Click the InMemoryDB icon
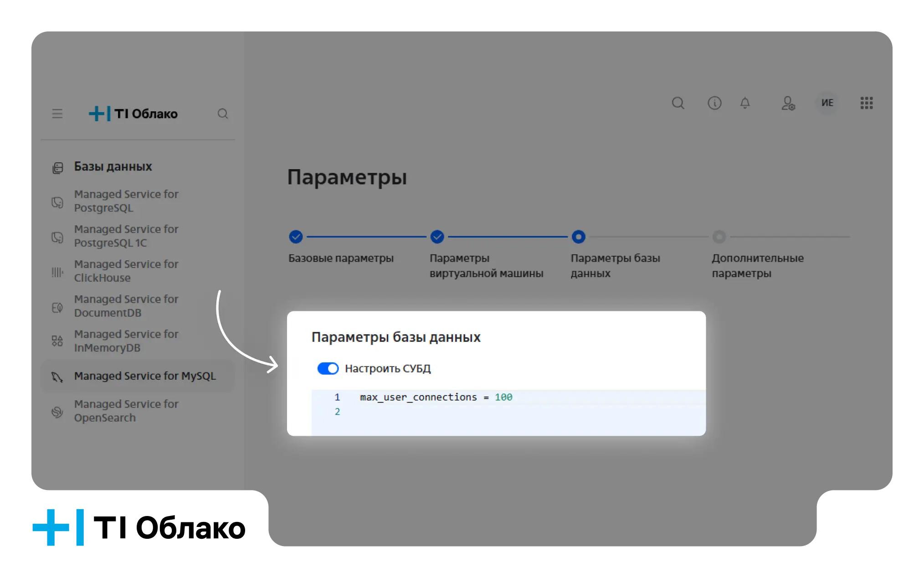 (x=57, y=341)
